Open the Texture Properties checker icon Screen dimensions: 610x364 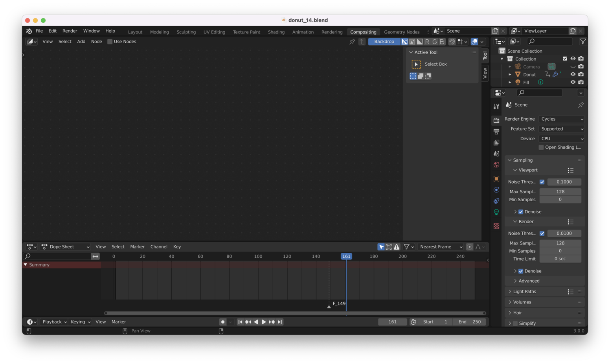[496, 226]
